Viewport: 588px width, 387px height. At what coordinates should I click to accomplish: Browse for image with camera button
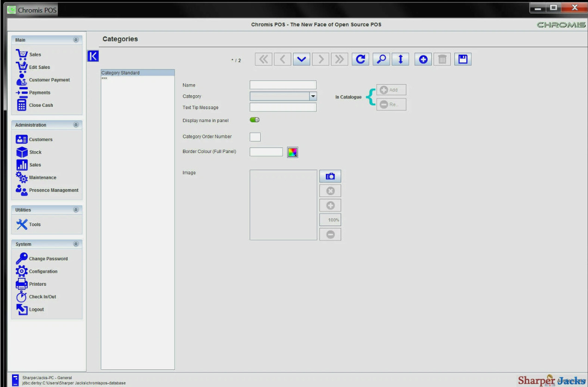click(x=330, y=176)
